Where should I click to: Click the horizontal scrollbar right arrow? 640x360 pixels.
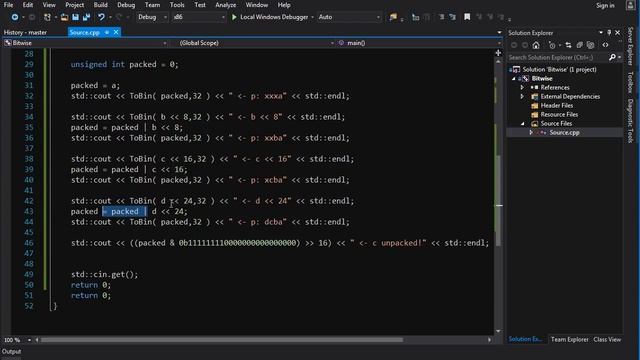click(x=489, y=340)
